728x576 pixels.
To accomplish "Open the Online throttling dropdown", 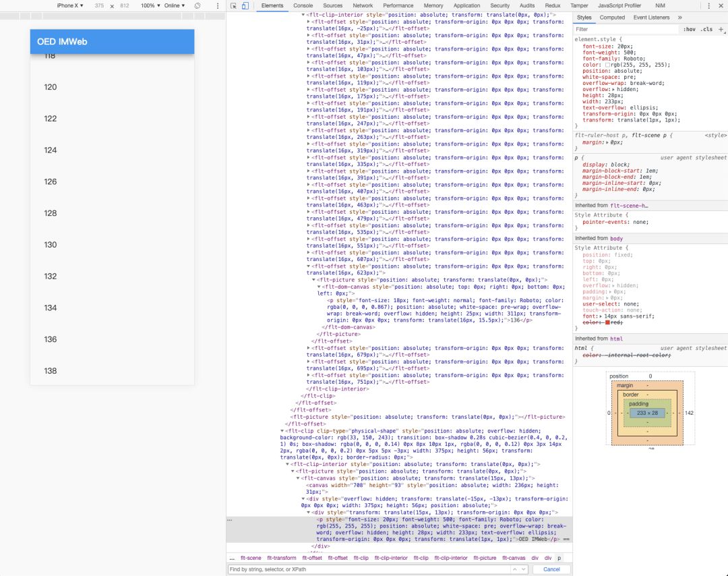I will 175,5.
